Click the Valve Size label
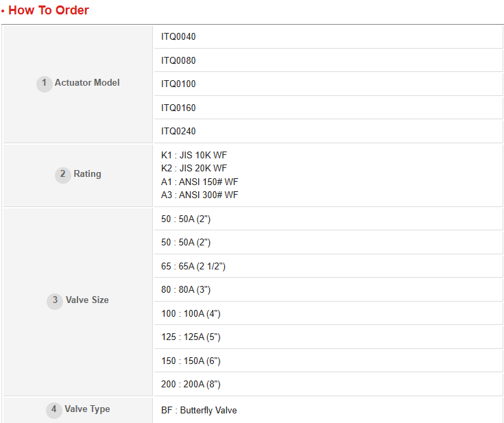This screenshot has width=504, height=423. 87,300
